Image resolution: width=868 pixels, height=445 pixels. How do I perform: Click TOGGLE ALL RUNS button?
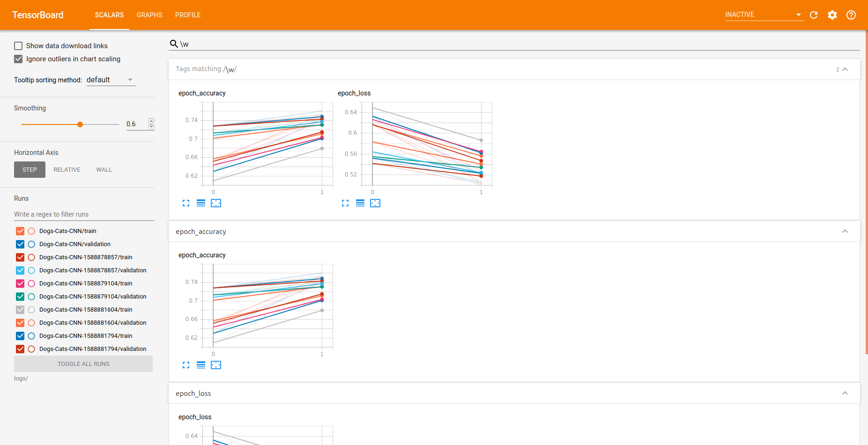click(x=83, y=364)
